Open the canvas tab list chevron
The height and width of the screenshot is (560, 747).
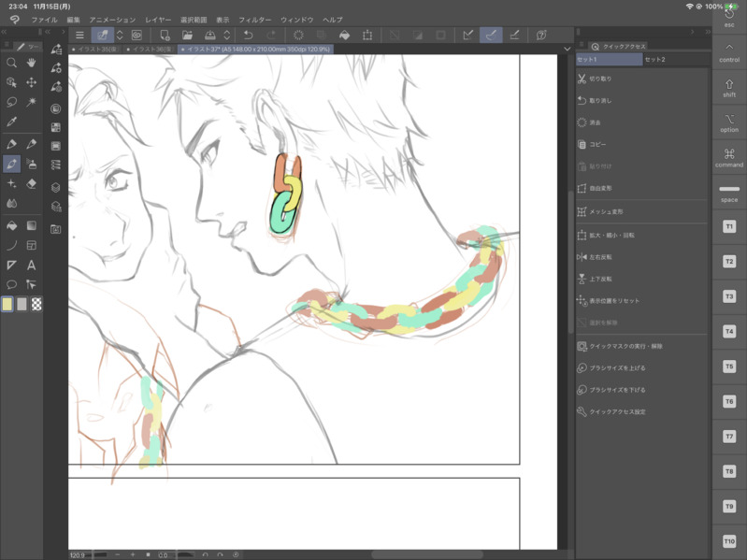tap(567, 49)
